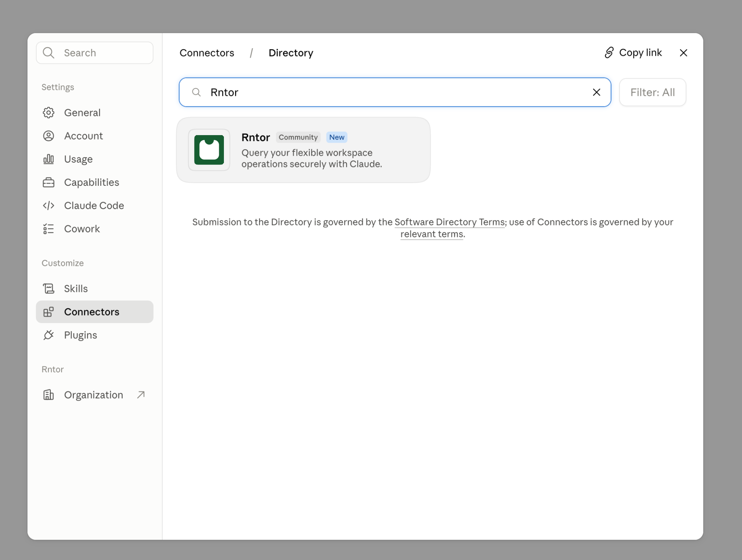Clear the Rntor search query

click(x=596, y=92)
